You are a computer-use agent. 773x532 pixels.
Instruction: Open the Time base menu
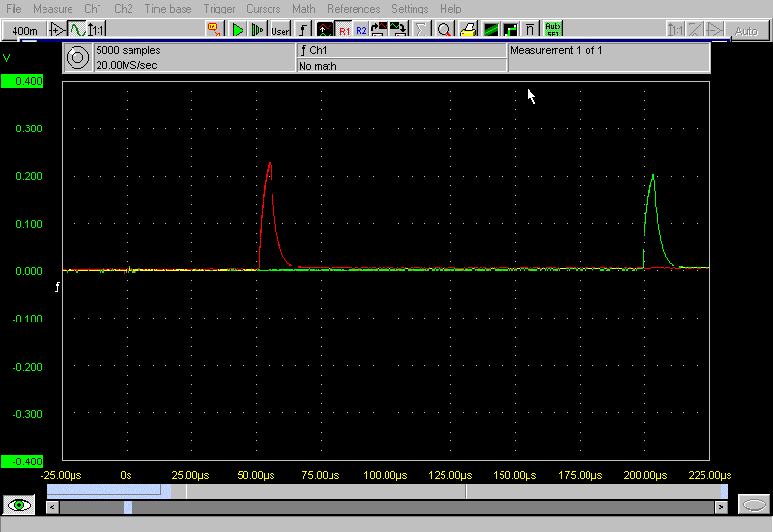coord(167,9)
